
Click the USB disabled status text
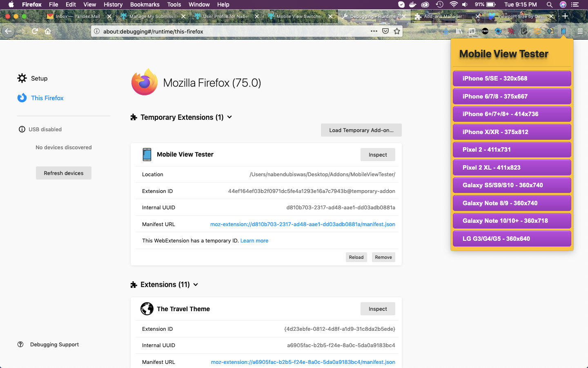45,129
